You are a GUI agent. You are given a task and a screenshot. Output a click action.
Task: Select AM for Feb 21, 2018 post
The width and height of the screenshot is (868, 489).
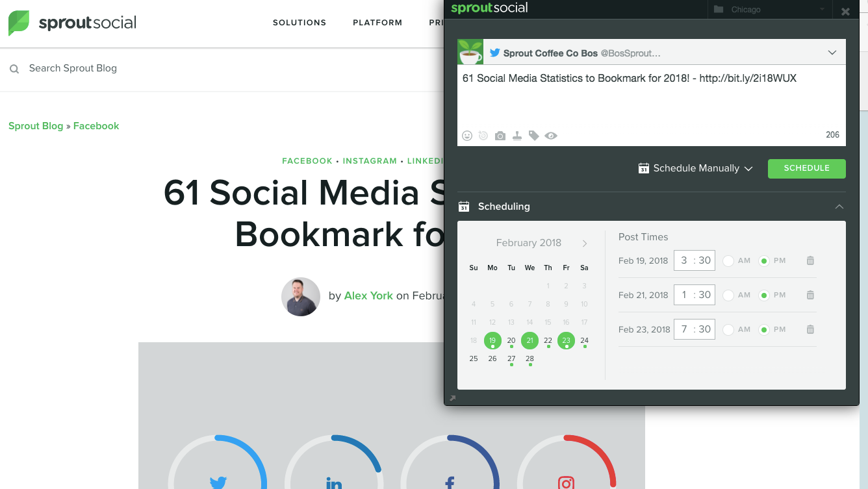728,295
